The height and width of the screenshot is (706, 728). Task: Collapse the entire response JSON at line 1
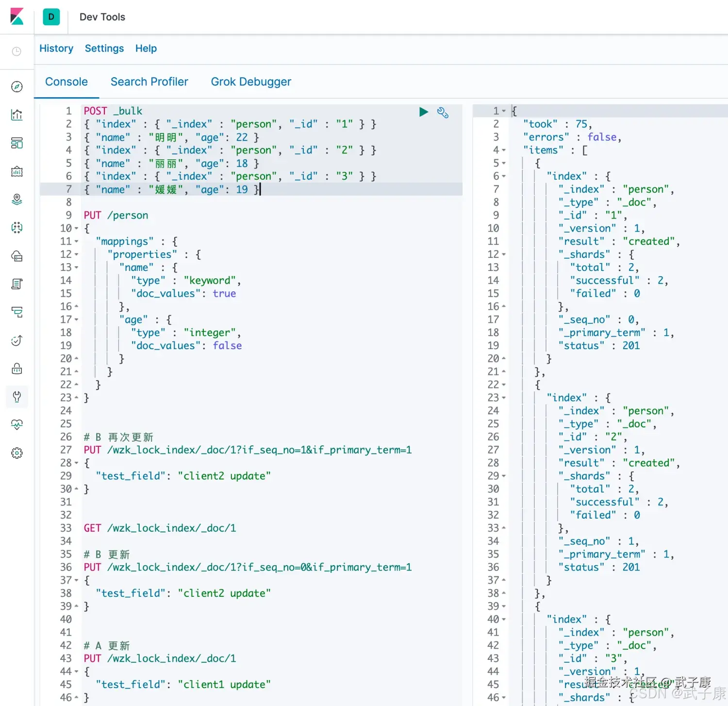(505, 111)
